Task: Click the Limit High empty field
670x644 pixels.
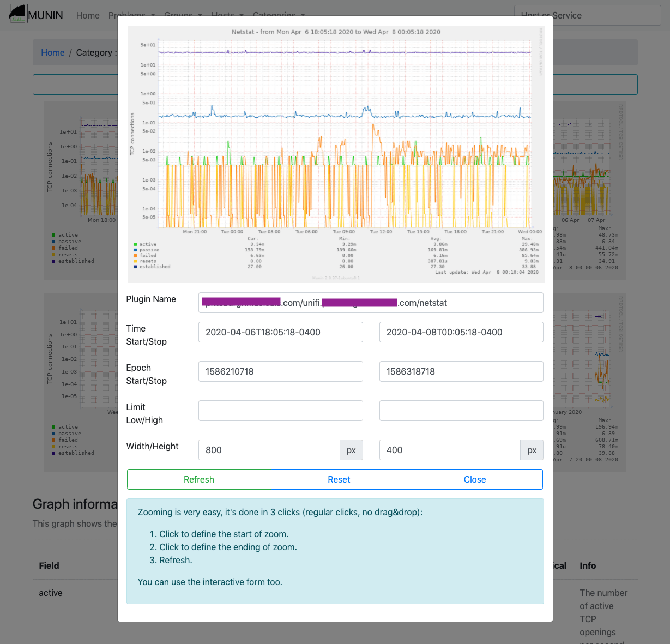Action: (x=461, y=411)
